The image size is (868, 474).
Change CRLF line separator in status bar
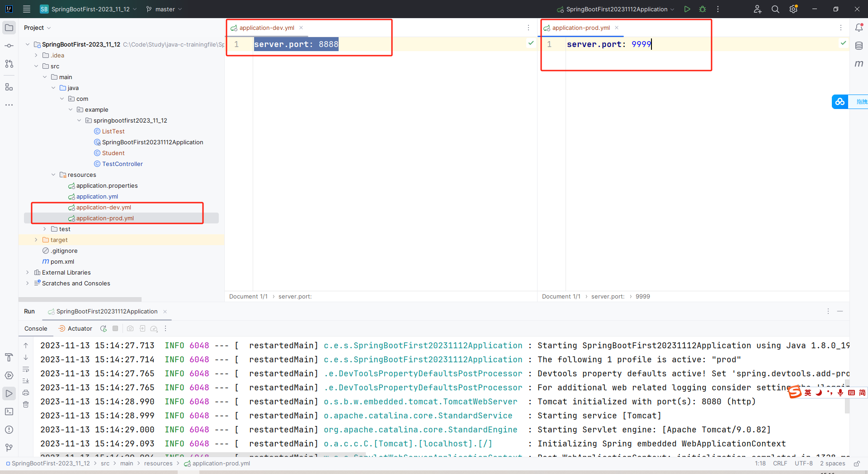[780, 464]
